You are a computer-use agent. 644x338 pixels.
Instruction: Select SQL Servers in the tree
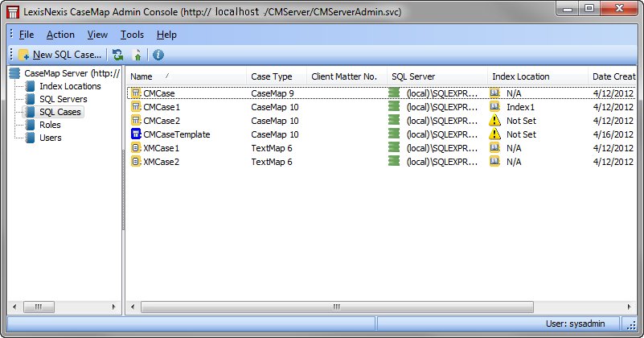click(x=64, y=99)
